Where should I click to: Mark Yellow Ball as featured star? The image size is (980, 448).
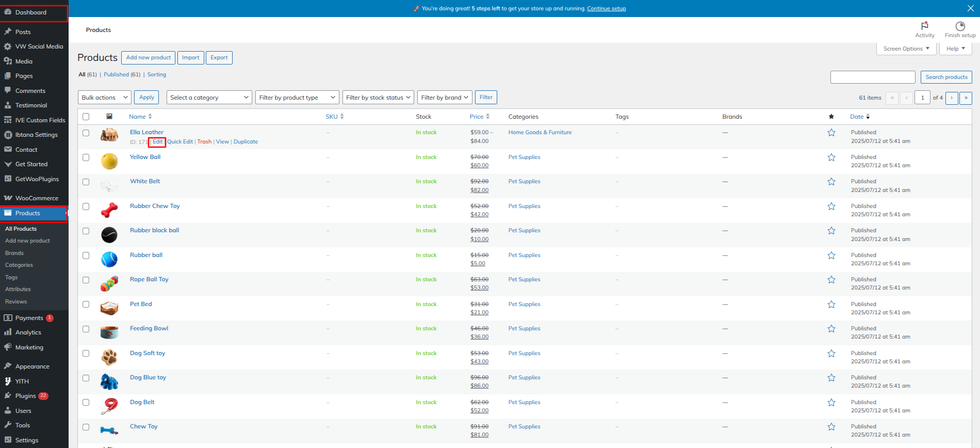831,157
